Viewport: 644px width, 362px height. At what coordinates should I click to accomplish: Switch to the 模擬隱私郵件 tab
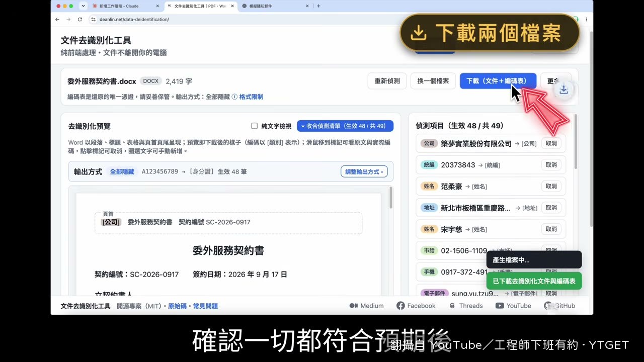click(x=275, y=6)
